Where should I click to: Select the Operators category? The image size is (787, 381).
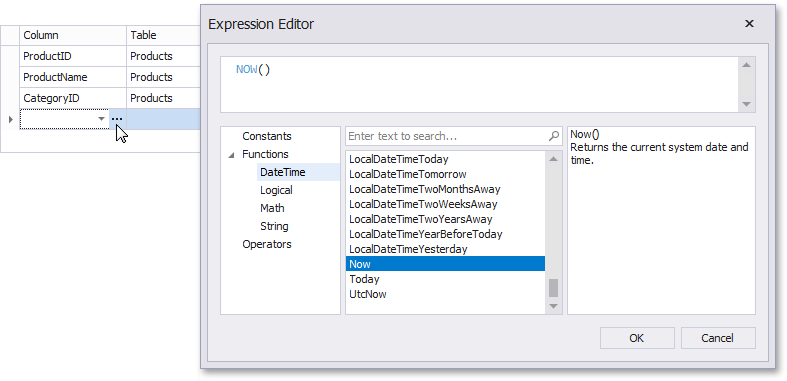pos(267,244)
